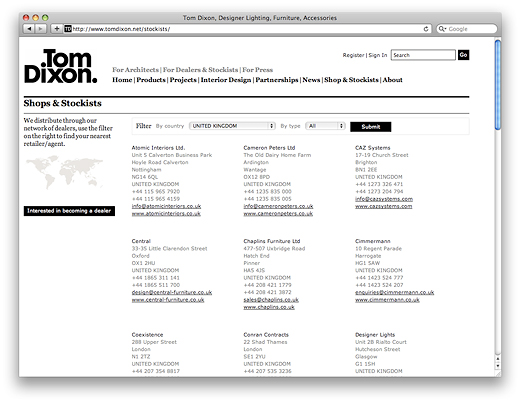Click the Register link
The width and height of the screenshot is (520, 404).
353,55
